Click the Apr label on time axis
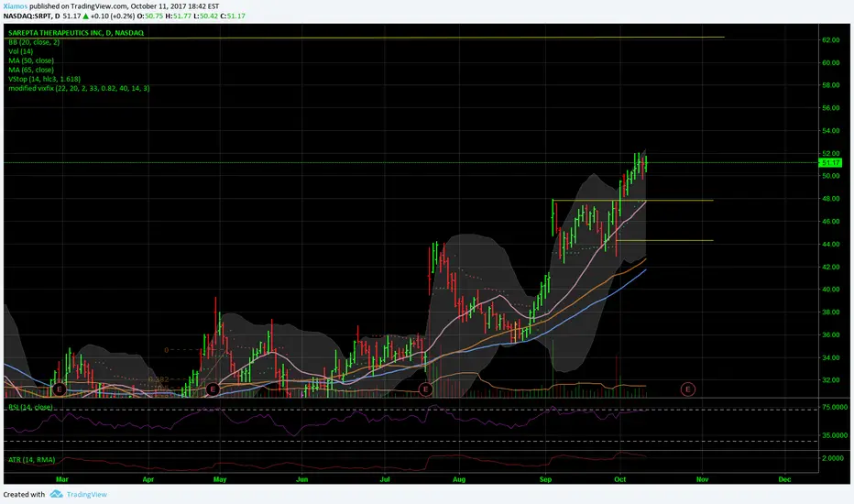Screen dimensions: 854x504 point(148,479)
